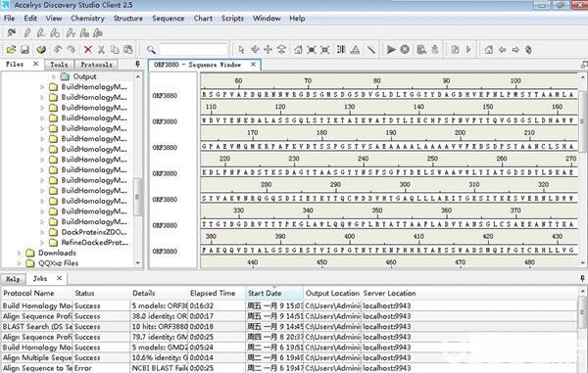Switch to the Tools tab

pyautogui.click(x=59, y=65)
